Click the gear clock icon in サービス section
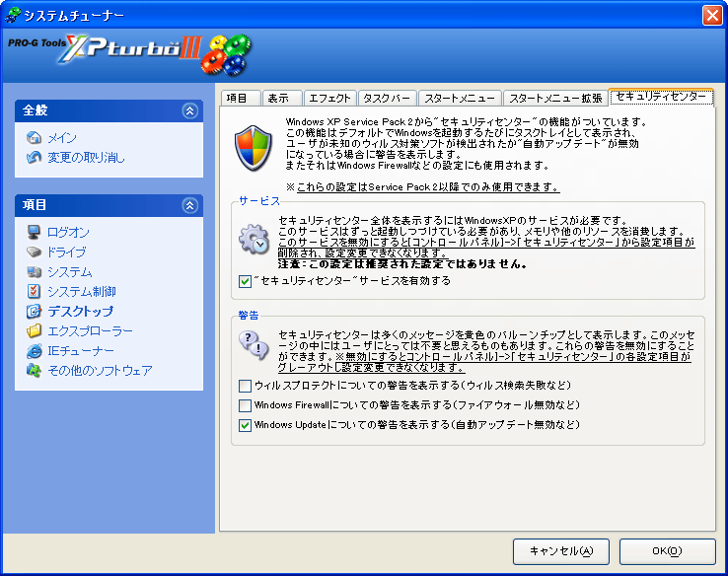Image resolution: width=728 pixels, height=576 pixels. [x=254, y=239]
